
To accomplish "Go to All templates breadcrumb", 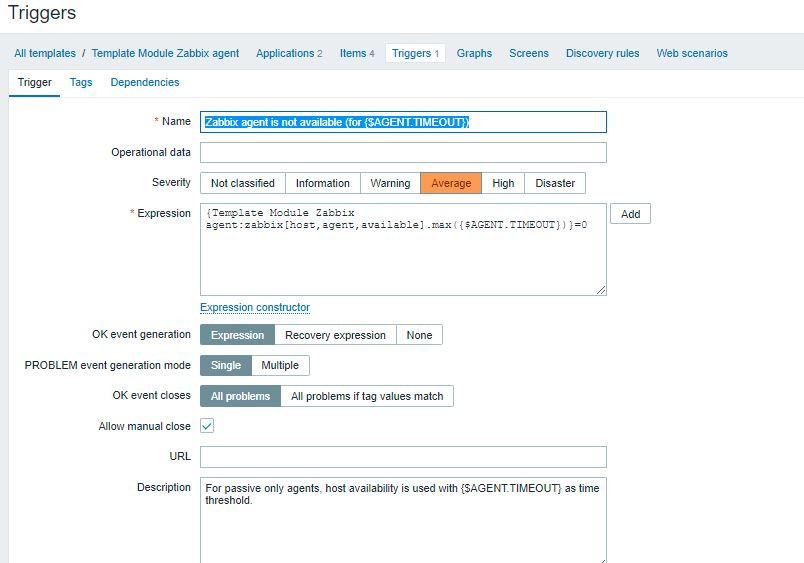I will (x=43, y=53).
